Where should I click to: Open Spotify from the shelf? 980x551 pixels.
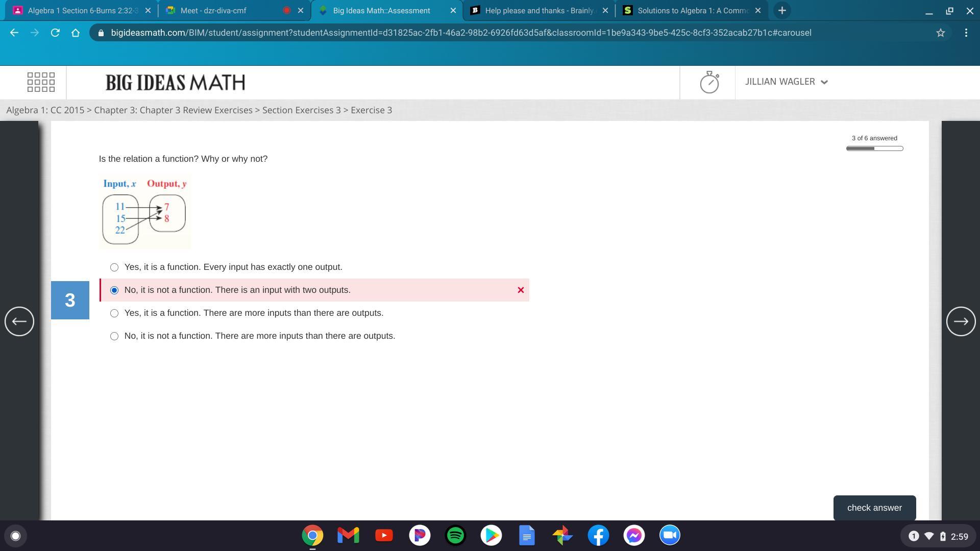point(455,535)
